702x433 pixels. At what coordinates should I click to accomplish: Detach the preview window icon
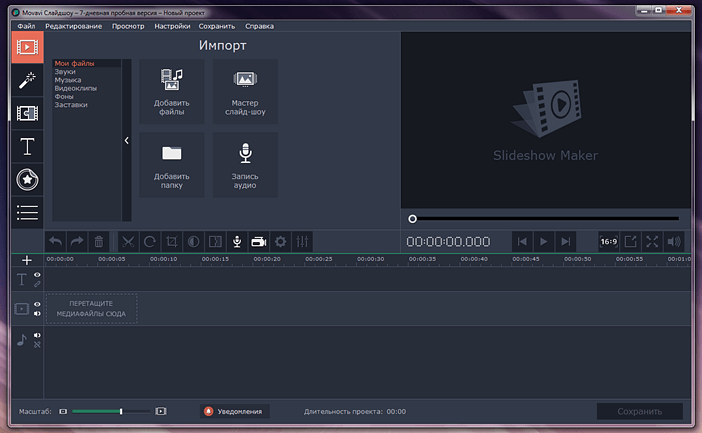(x=630, y=242)
